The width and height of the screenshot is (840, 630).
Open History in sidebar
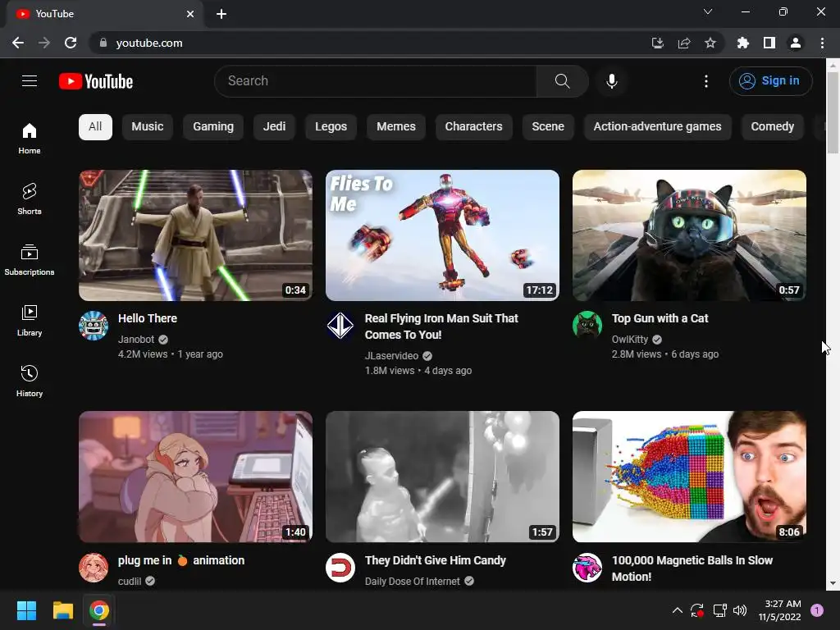tap(30, 381)
